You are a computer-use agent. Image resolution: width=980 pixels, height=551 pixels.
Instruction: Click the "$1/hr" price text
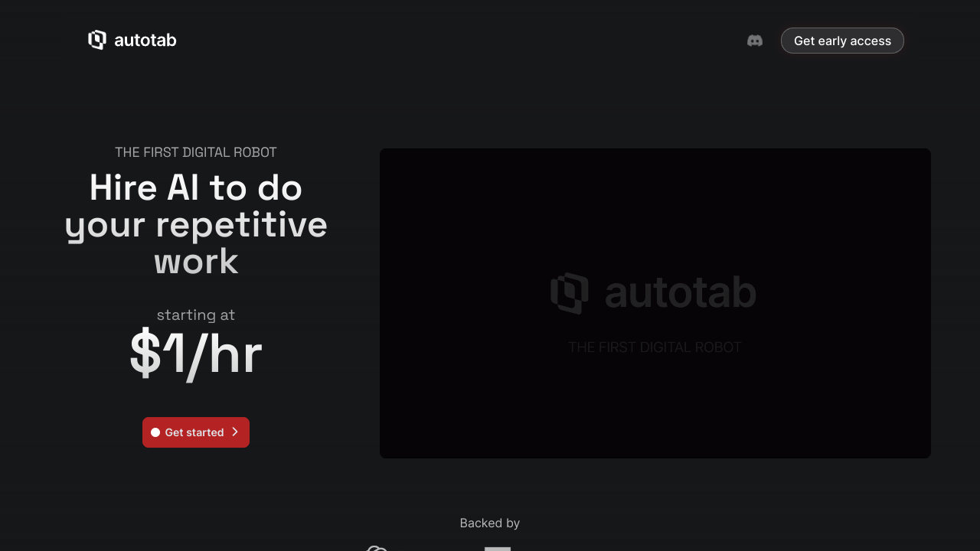pos(196,354)
